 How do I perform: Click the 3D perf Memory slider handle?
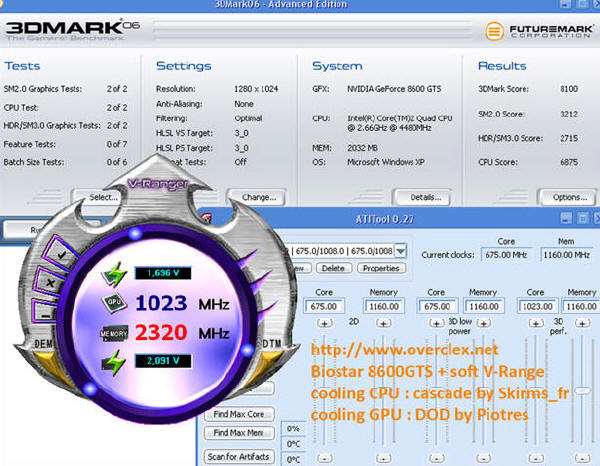pos(582,391)
